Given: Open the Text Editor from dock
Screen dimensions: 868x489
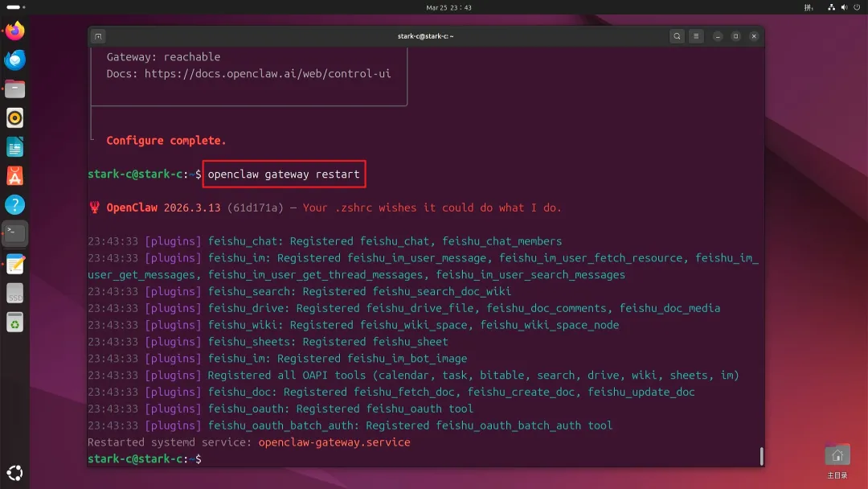Looking at the screenshot, I should tap(15, 264).
